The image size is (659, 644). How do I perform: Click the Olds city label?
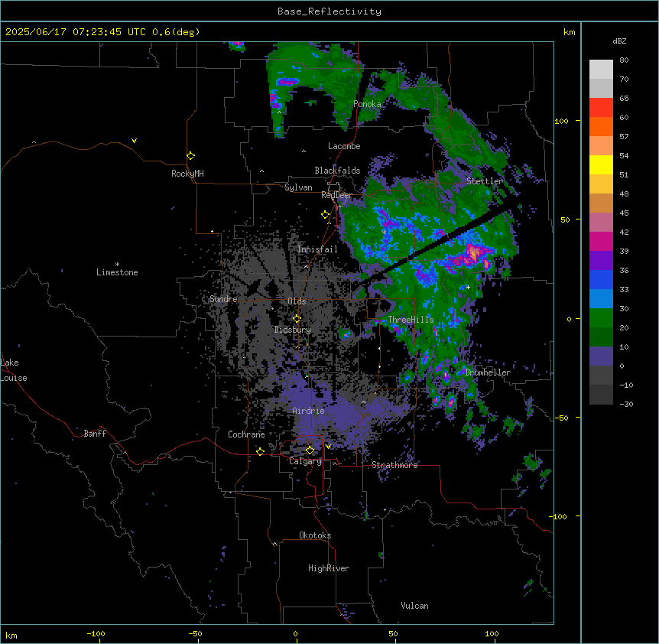[x=297, y=301]
